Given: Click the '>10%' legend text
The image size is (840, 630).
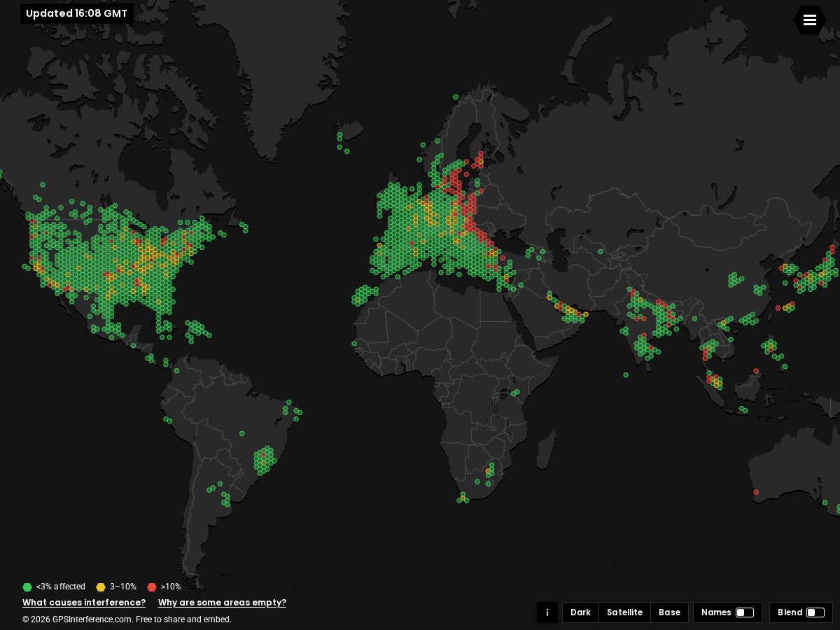Looking at the screenshot, I should coord(171,587).
